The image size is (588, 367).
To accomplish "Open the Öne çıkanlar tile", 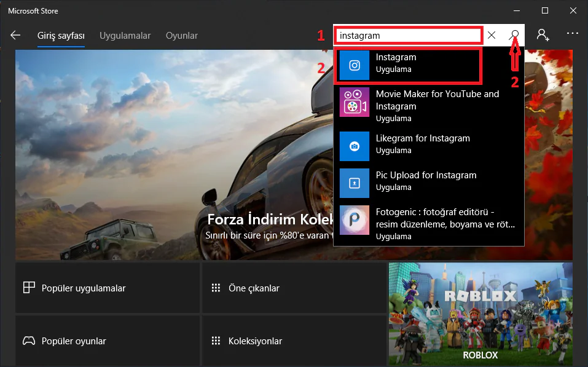I will tap(294, 288).
